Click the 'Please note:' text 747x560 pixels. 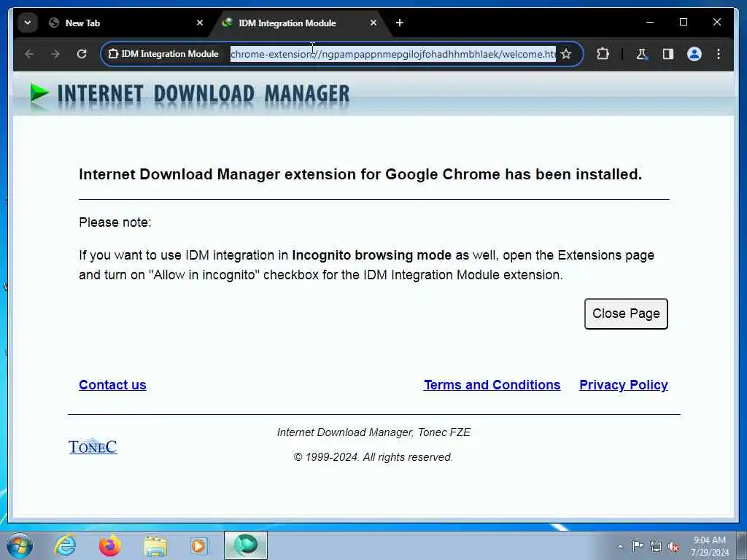(115, 222)
